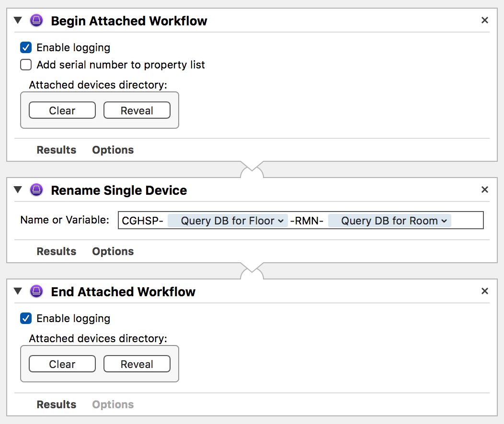Remove the End Attached Workflow action

484,291
